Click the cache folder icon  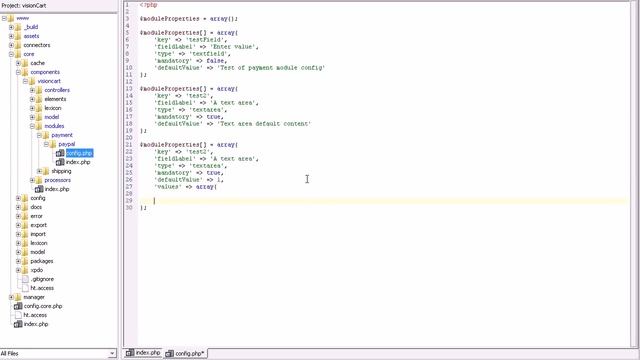(x=25, y=63)
